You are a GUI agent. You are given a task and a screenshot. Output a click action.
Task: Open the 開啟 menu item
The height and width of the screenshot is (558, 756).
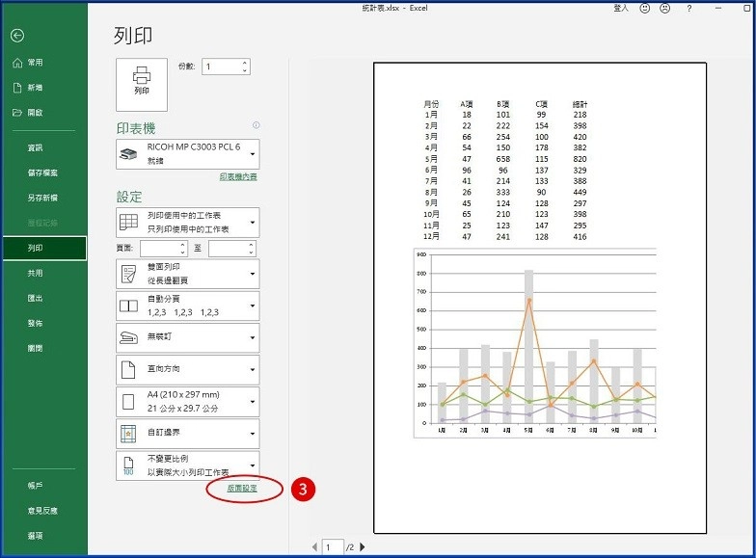[35, 112]
